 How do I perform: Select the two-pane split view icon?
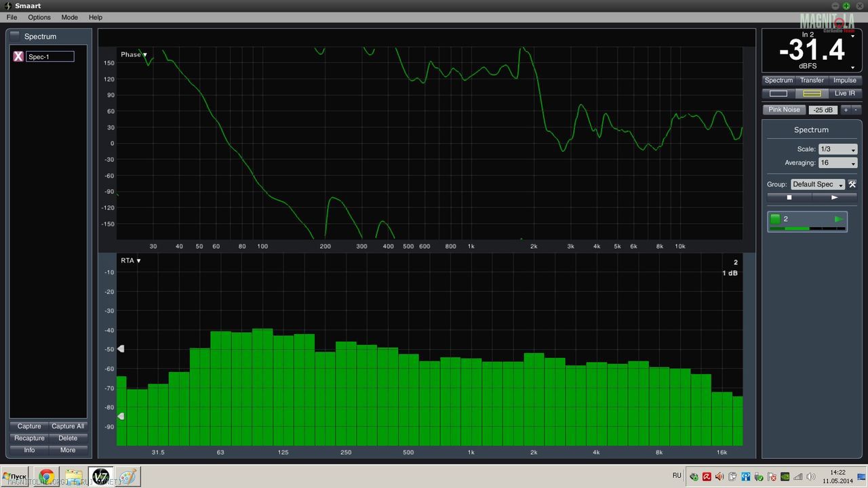pos(812,94)
